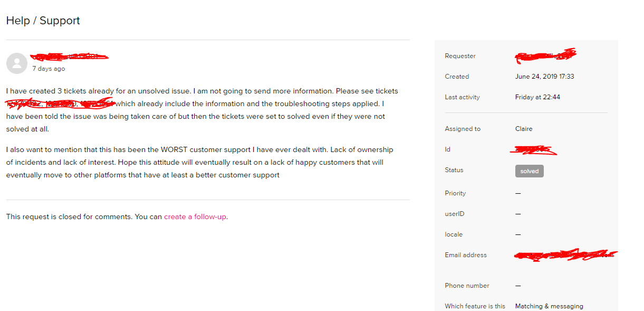The width and height of the screenshot is (644, 311).
Task: Click the closed for comments notice text
Action: point(84,216)
